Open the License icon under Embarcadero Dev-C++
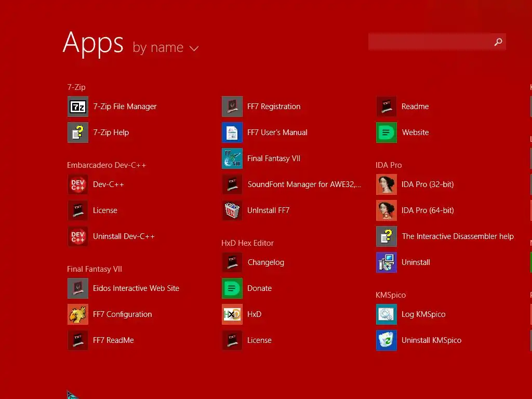The image size is (532, 399). [x=78, y=210]
